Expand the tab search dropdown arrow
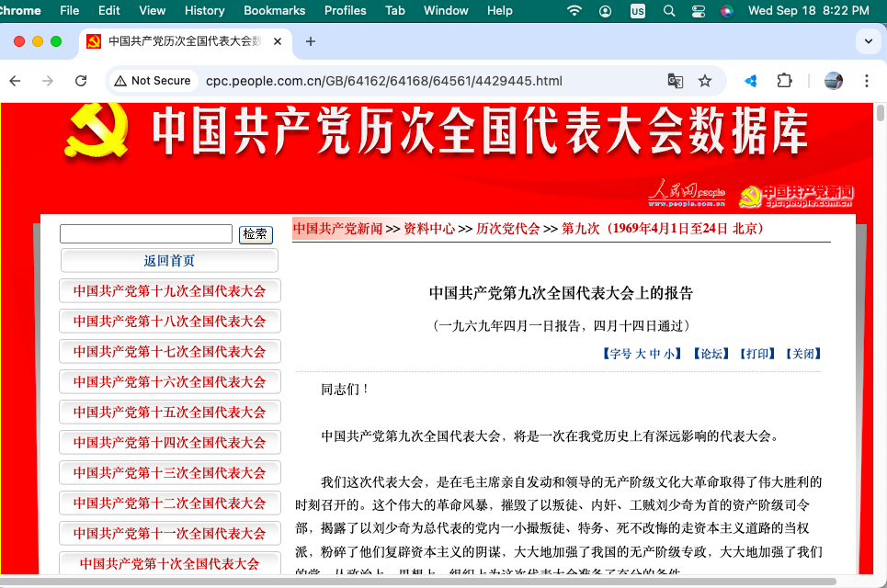 click(x=868, y=41)
